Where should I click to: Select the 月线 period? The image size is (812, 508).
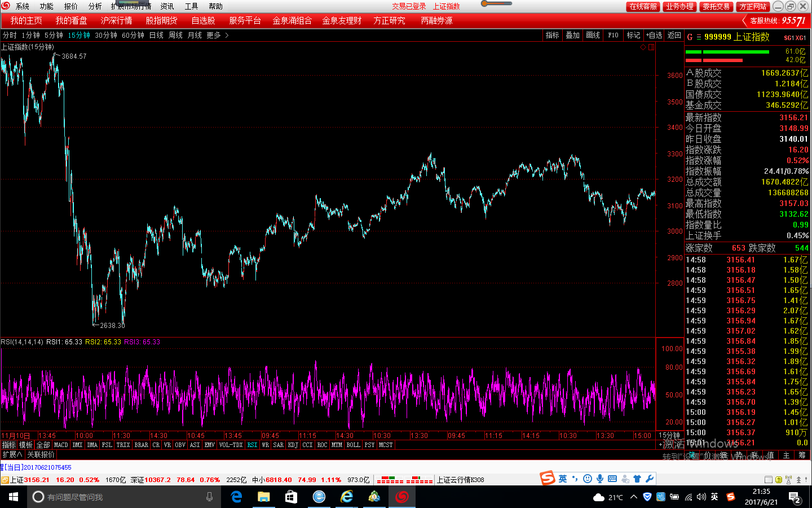(195, 35)
